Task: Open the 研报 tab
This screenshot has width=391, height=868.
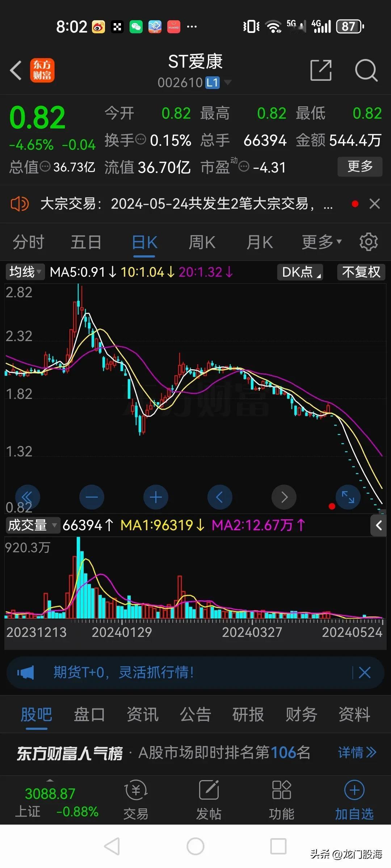Action: (248, 714)
